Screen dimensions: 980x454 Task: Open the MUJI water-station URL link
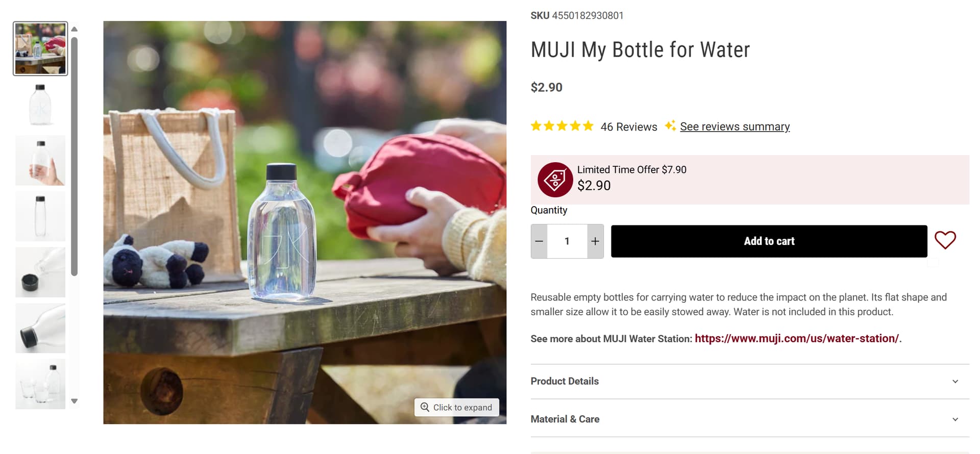[x=797, y=338]
